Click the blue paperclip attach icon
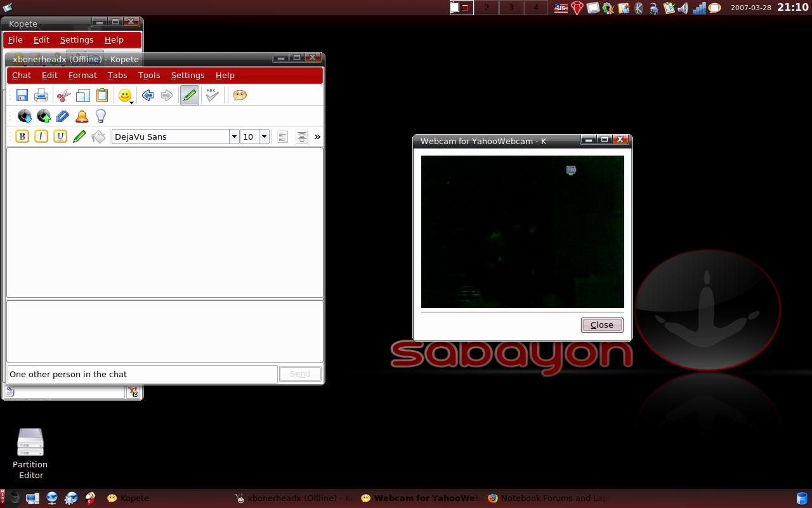The image size is (812, 508). [62, 116]
